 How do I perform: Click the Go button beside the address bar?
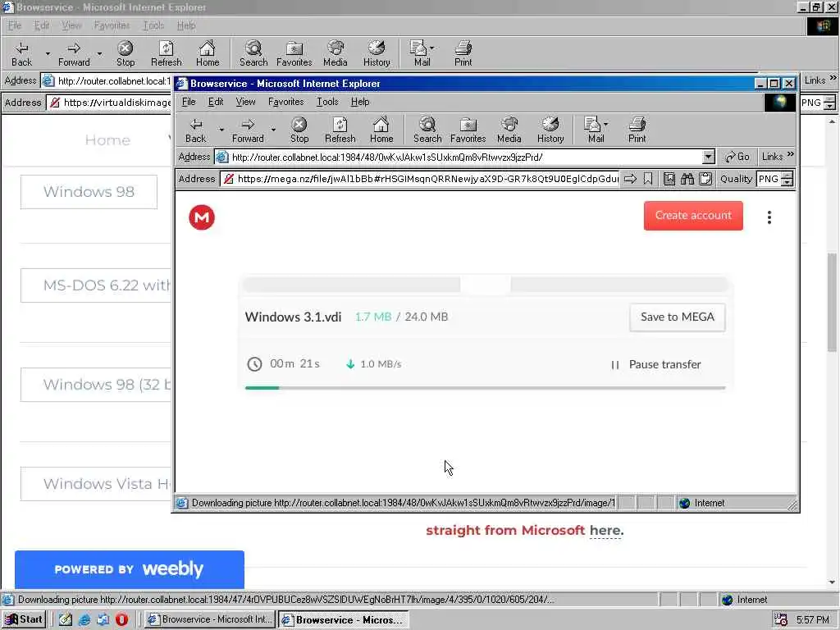tap(737, 157)
